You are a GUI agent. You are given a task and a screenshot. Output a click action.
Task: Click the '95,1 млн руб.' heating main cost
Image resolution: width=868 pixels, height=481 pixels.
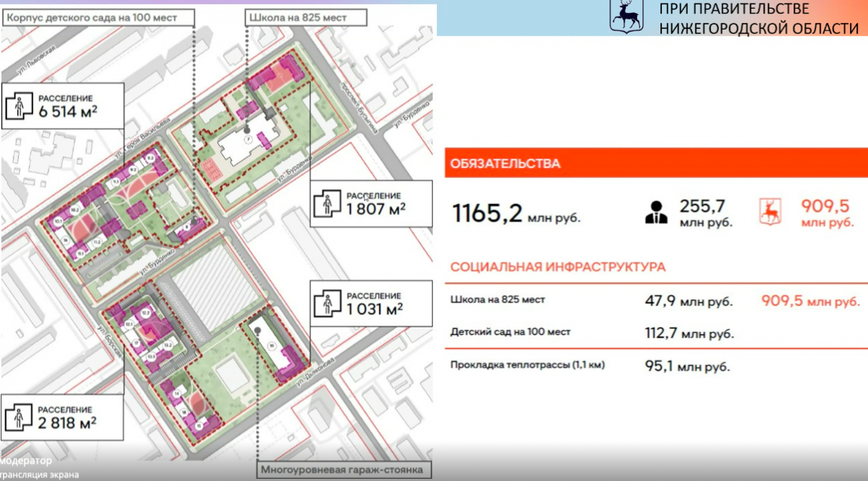click(x=687, y=366)
